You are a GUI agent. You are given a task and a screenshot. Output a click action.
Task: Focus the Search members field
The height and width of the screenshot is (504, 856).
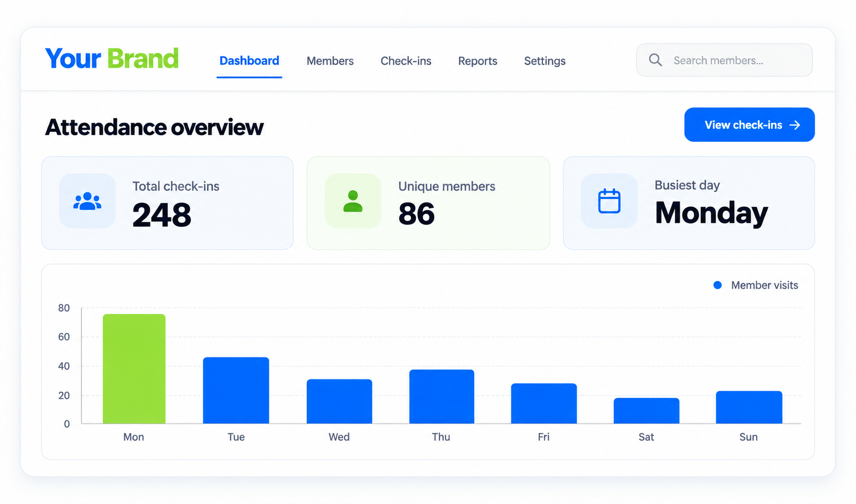724,60
